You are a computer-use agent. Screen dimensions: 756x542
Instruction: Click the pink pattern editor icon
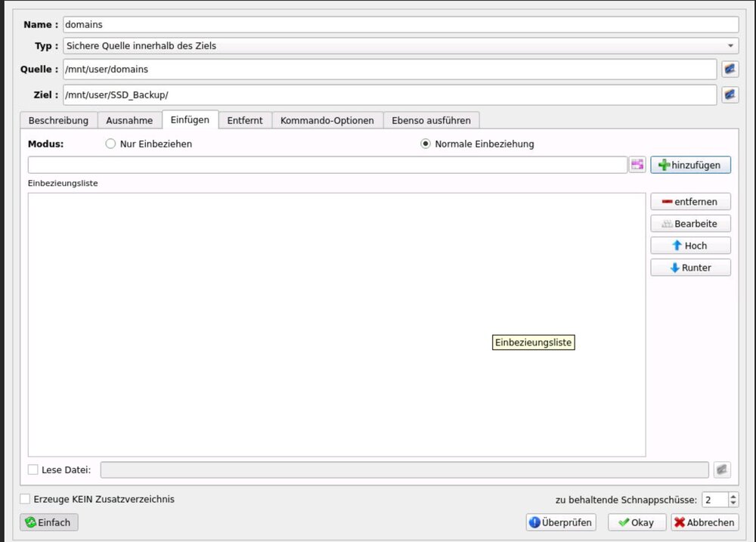[x=637, y=165]
